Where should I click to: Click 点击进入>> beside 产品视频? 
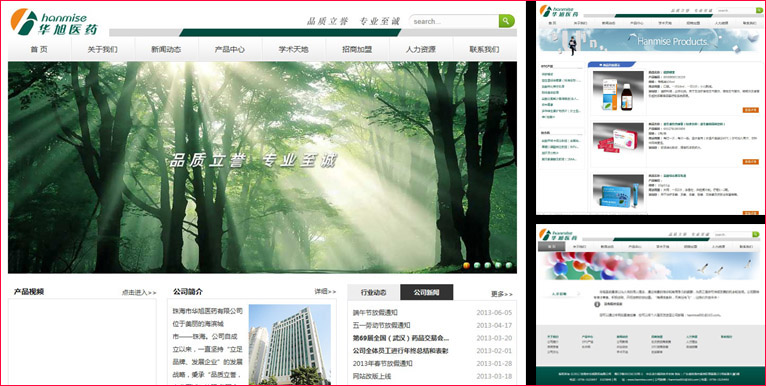(139, 293)
